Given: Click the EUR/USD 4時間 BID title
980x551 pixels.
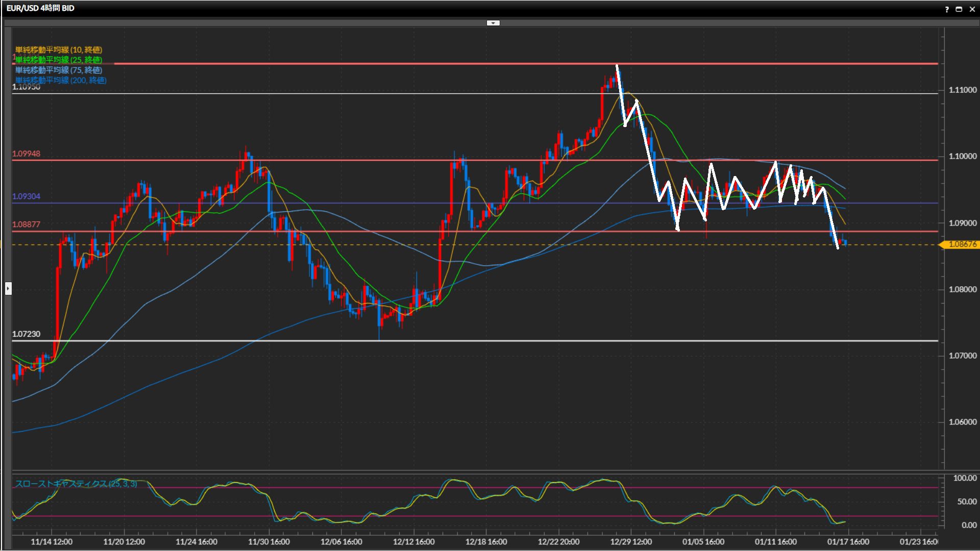Looking at the screenshot, I should pos(40,8).
